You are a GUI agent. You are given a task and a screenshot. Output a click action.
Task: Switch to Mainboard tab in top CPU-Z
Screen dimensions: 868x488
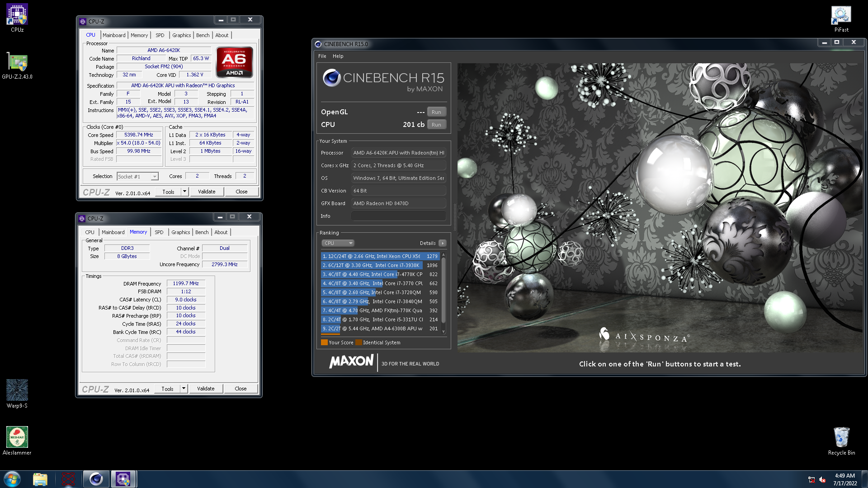[x=114, y=35]
